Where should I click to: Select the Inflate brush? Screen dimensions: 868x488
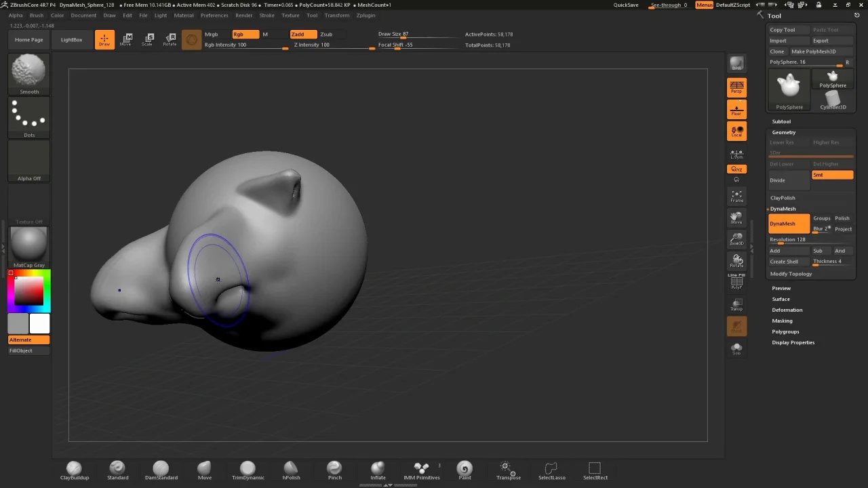pos(378,470)
